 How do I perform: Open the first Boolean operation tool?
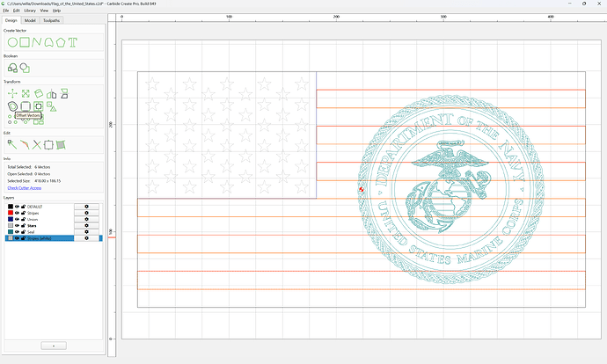coord(12,68)
